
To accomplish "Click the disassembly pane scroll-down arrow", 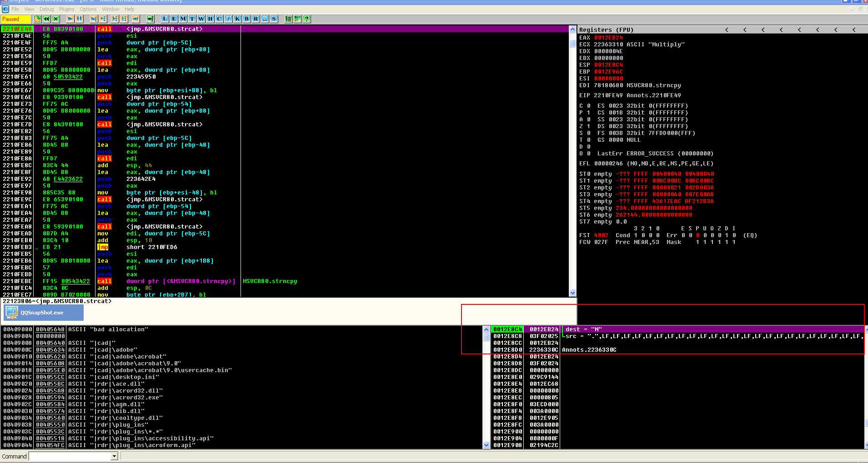I will 572,293.
